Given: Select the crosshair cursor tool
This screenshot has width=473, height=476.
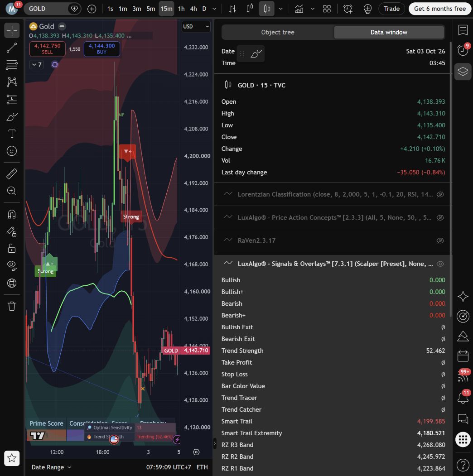Looking at the screenshot, I should click(12, 30).
